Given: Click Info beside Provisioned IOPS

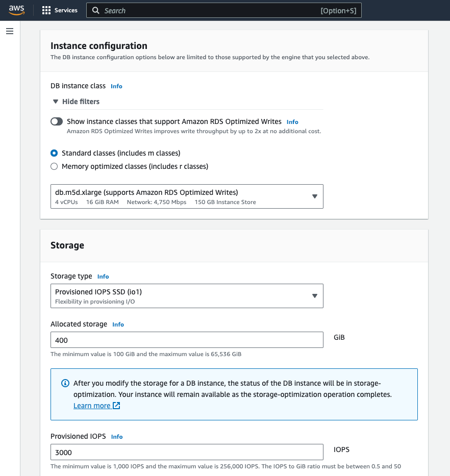Looking at the screenshot, I should (116, 437).
